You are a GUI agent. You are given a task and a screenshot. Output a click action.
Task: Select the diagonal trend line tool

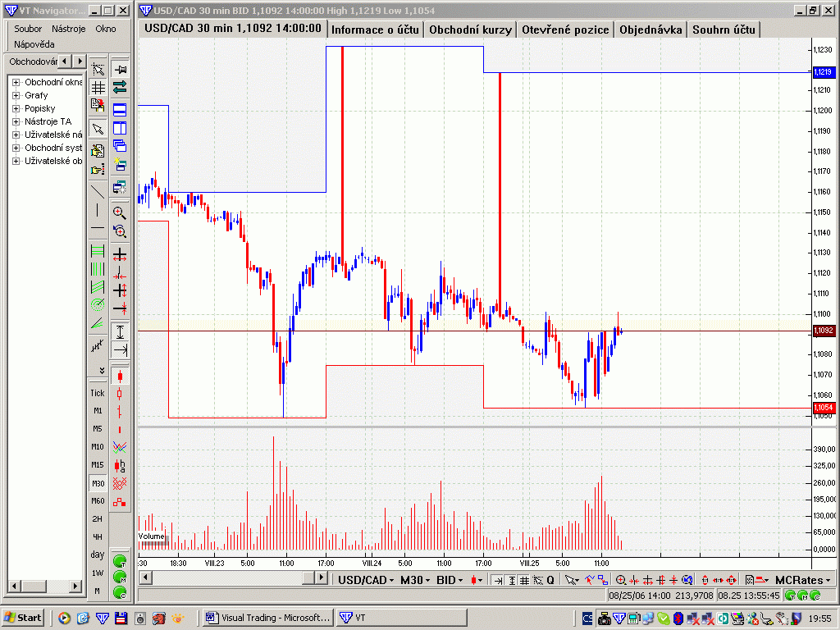pyautogui.click(x=98, y=191)
